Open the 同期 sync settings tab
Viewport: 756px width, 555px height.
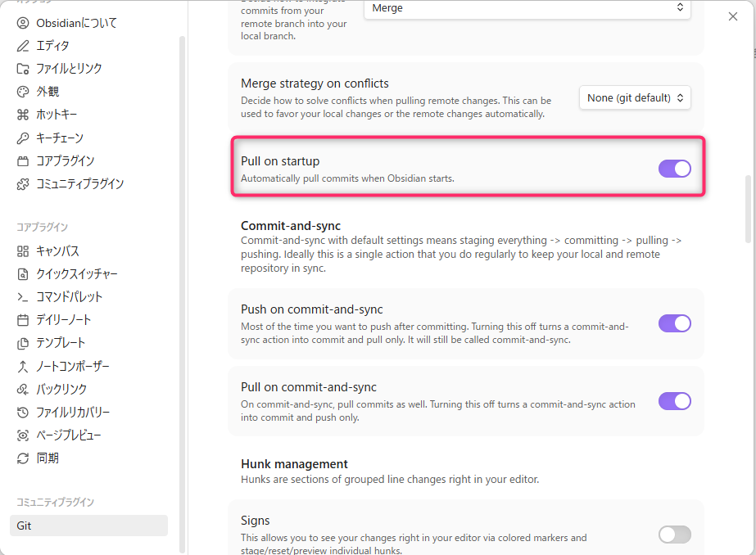48,458
